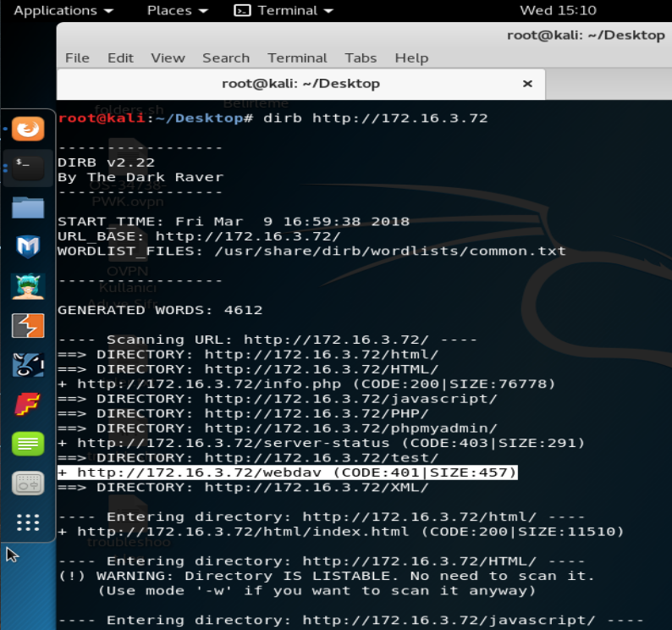The width and height of the screenshot is (672, 630).
Task: Click the uppercase /HTML/ directory result
Action: click(x=248, y=369)
